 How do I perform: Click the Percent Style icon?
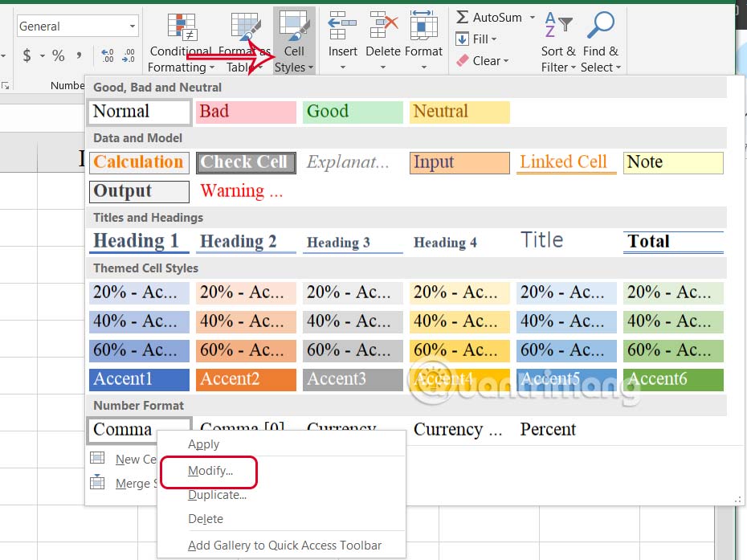59,55
